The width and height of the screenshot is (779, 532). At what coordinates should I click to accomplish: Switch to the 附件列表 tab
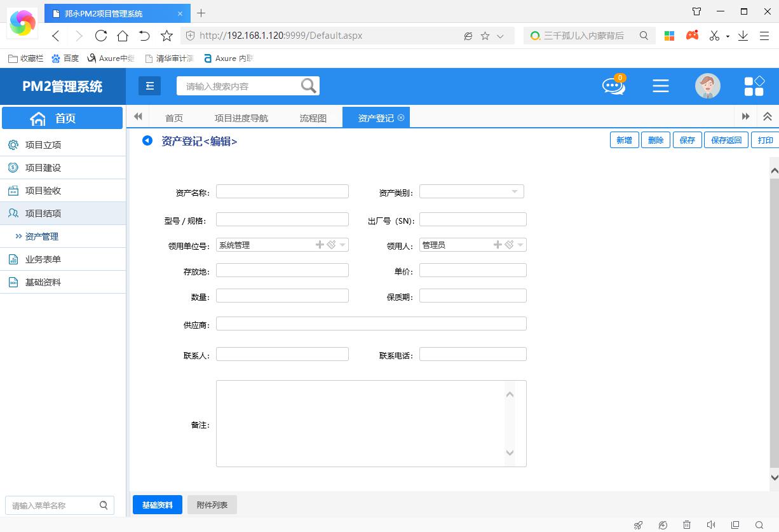tap(212, 505)
